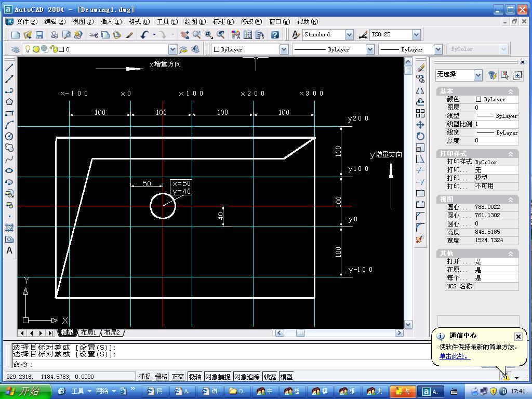Select the Multiline Text tool

(x=9, y=250)
